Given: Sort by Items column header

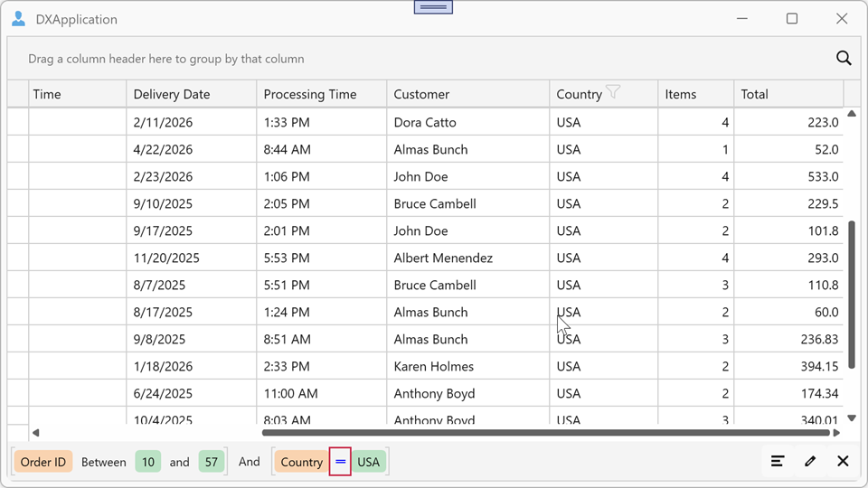Looking at the screenshot, I should (x=696, y=94).
